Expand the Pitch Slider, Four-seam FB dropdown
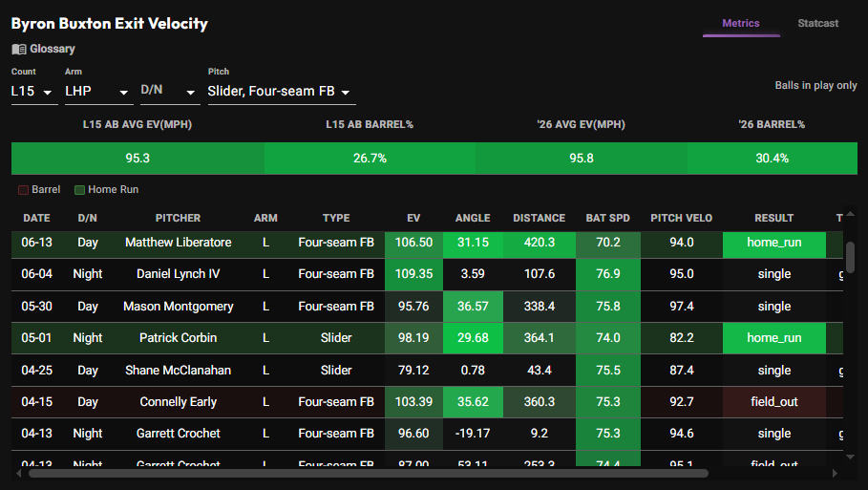Image resolution: width=868 pixels, height=490 pixels. click(x=282, y=92)
